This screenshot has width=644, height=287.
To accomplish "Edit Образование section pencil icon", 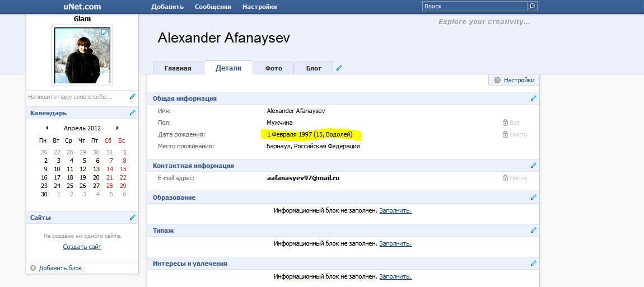I will (533, 197).
